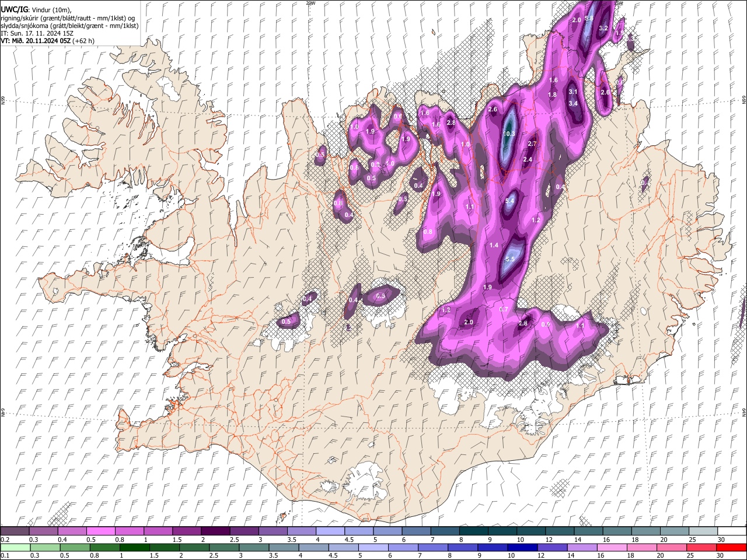Image resolution: width=747 pixels, height=560 pixels.
Task: Click the 1.8 precipitation value label
Action: tap(552, 94)
